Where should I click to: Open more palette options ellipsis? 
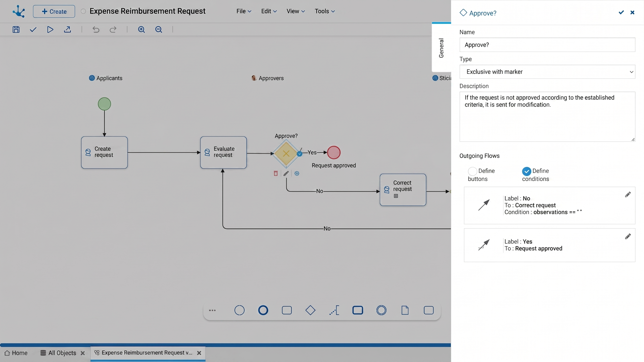coord(212,310)
